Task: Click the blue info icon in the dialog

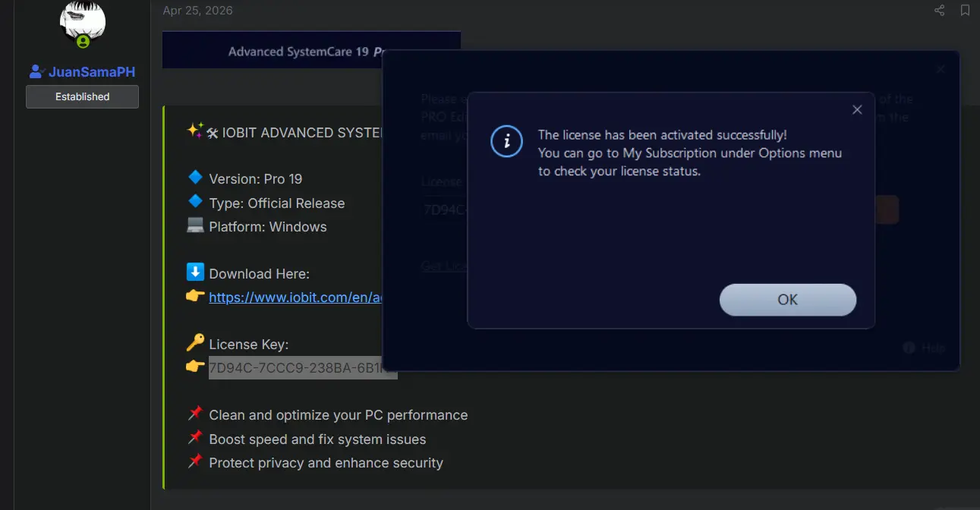Action: click(x=506, y=141)
